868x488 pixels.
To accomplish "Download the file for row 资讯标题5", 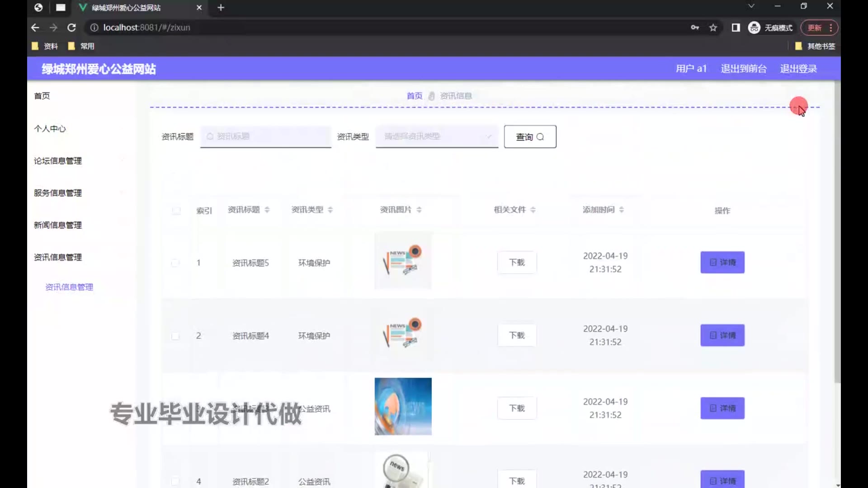I will [517, 263].
